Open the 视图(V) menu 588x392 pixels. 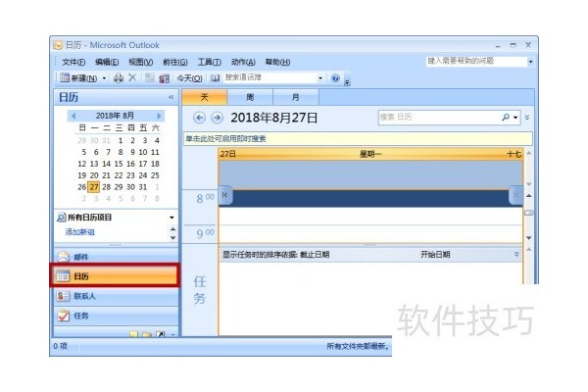[140, 63]
